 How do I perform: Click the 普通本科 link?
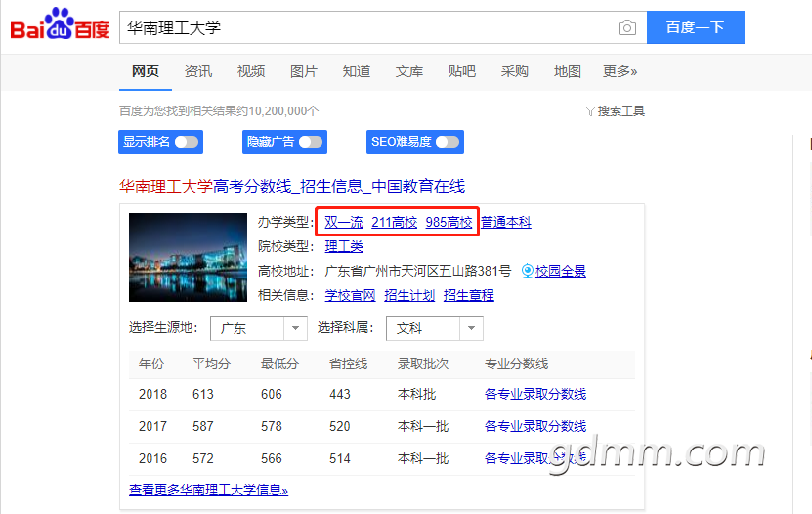[506, 222]
